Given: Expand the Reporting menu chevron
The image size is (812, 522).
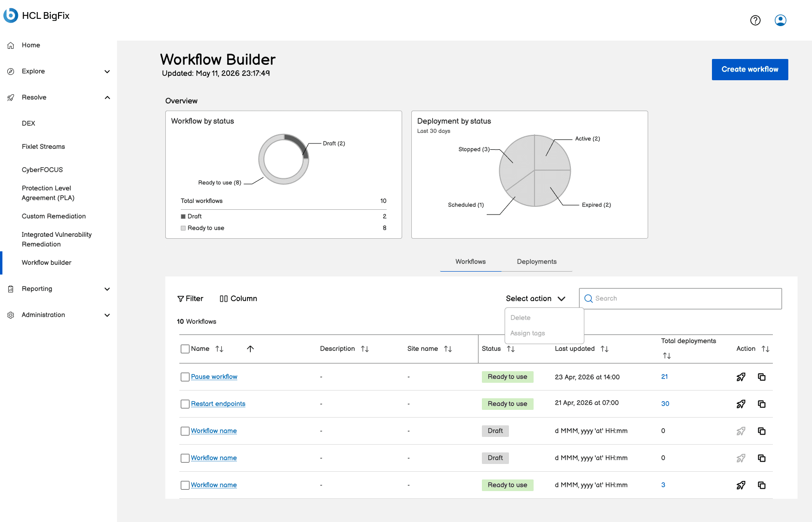Looking at the screenshot, I should pos(107,289).
